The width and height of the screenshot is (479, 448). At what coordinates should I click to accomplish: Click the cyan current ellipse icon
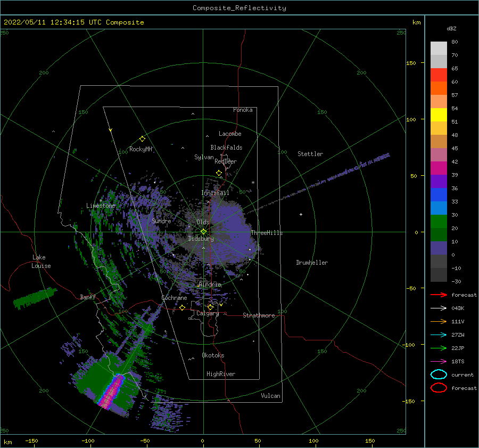[439, 374]
